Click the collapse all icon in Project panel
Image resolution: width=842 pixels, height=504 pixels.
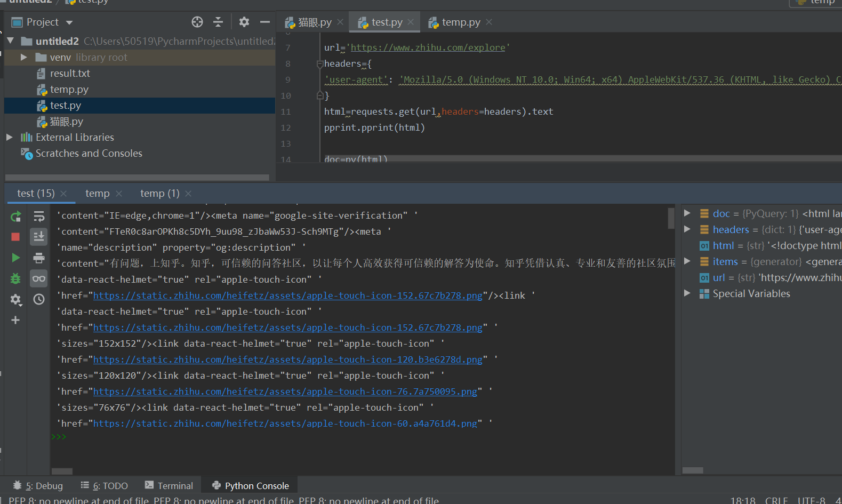(218, 22)
